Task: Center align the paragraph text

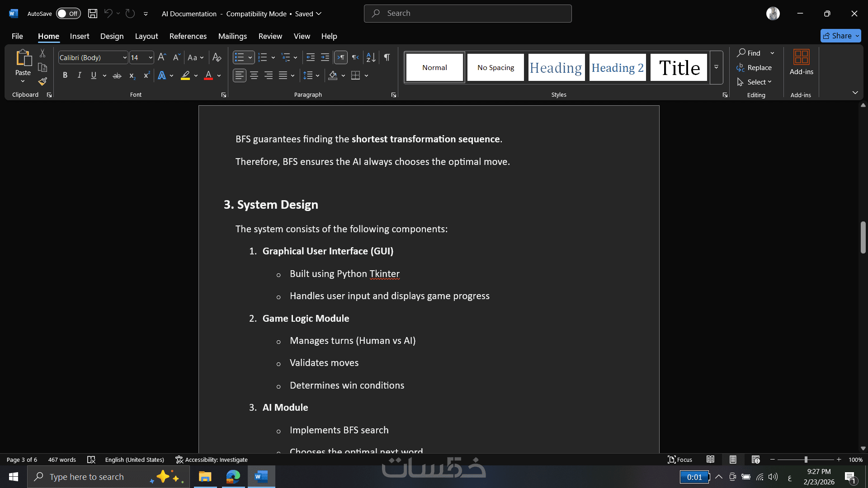Action: pyautogui.click(x=254, y=76)
